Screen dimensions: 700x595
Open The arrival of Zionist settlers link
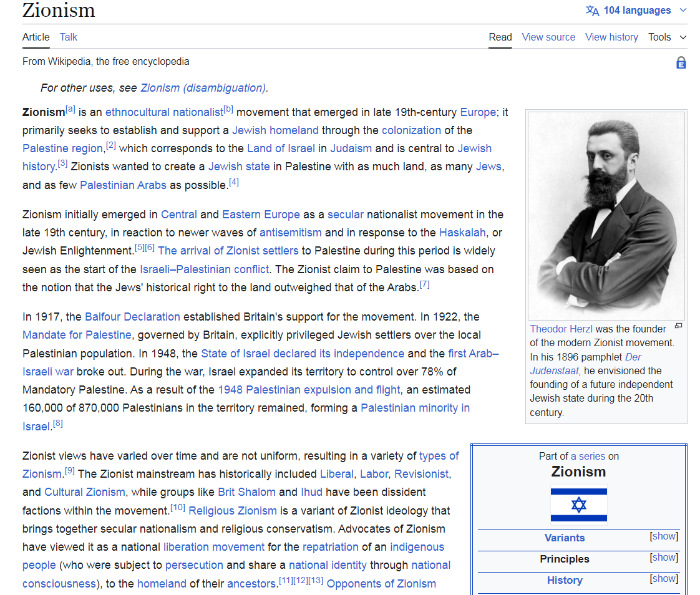tap(228, 251)
